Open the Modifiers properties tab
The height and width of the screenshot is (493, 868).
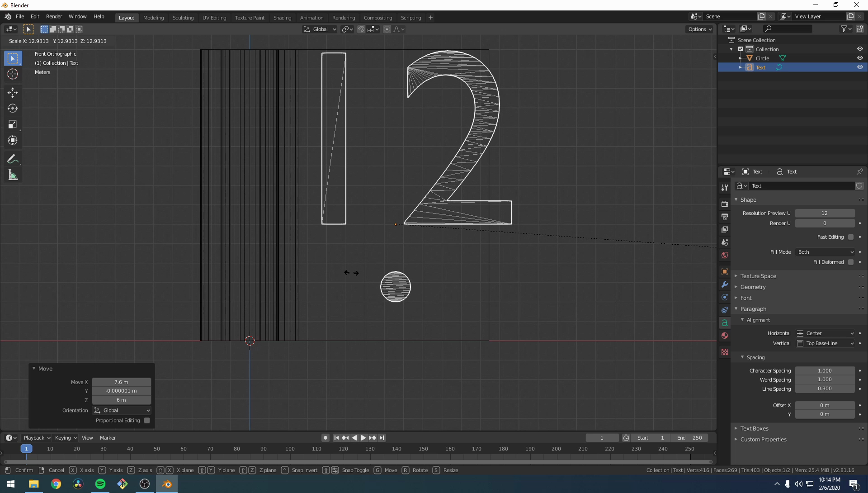tap(725, 284)
